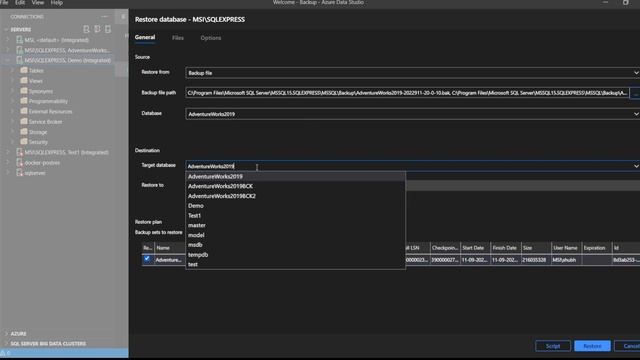Switch to the General tab
This screenshot has width=640, height=360.
click(145, 37)
